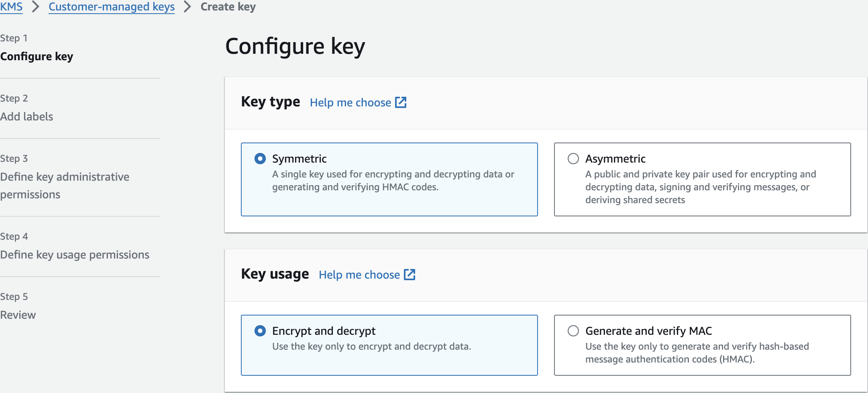Select the Symmetric key type radio button
This screenshot has width=868, height=393.
coord(260,159)
